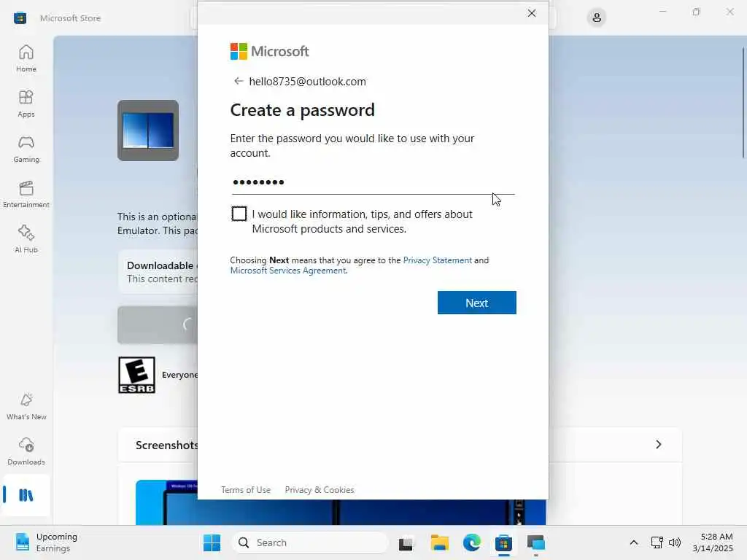Image resolution: width=747 pixels, height=560 pixels.
Task: Open the Library icon in sidebar
Action: pyautogui.click(x=26, y=496)
